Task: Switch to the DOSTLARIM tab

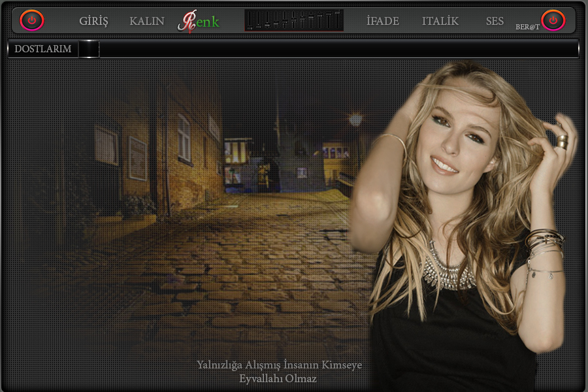Action: coord(42,49)
